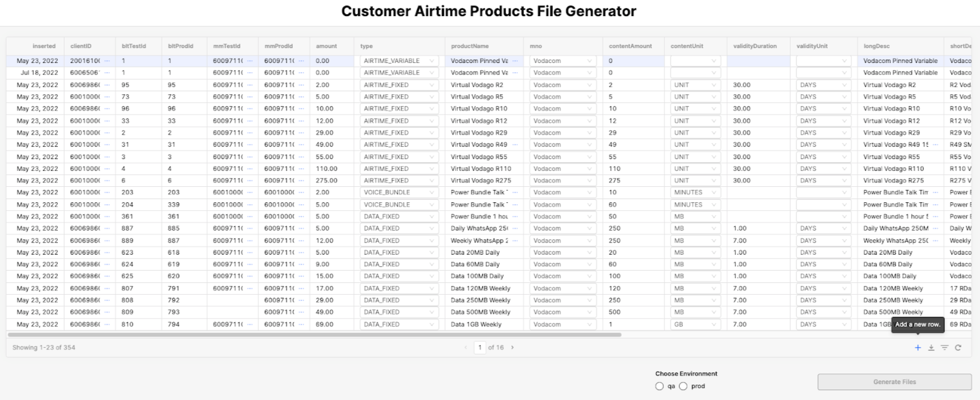Open contentUnit dropdown showing GB
Viewport: 980px width, 400px height.
(695, 324)
